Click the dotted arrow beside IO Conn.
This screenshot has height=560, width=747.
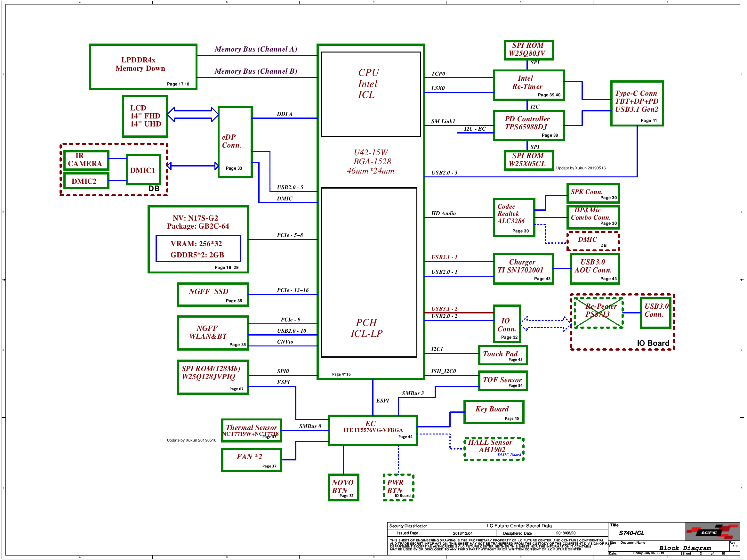tap(545, 324)
